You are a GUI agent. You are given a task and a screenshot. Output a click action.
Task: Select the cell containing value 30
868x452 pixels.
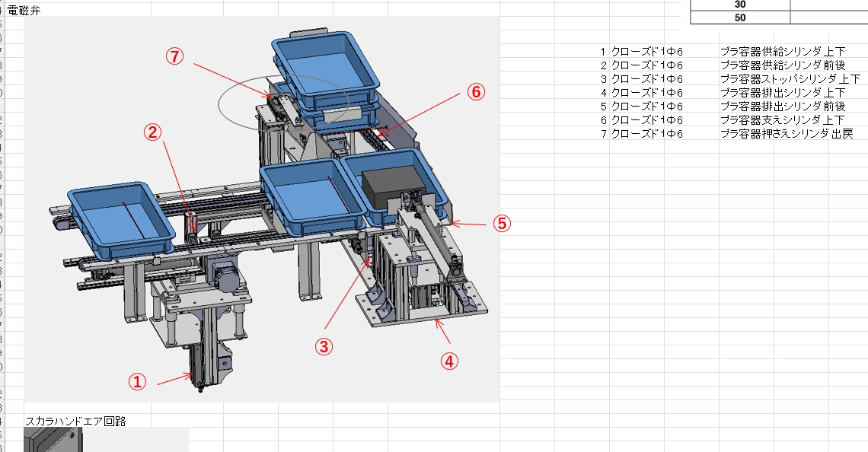coord(739,5)
